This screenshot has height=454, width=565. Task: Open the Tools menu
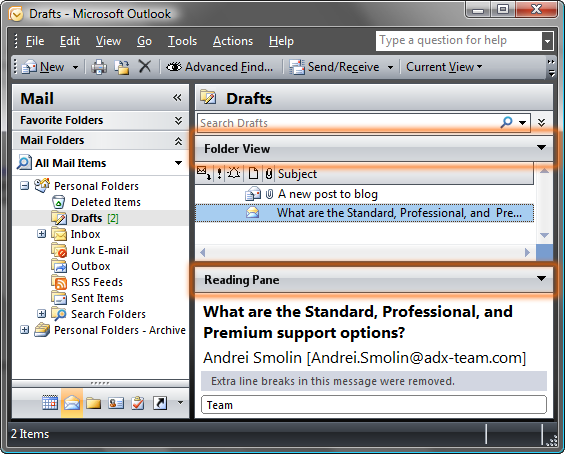(x=182, y=41)
